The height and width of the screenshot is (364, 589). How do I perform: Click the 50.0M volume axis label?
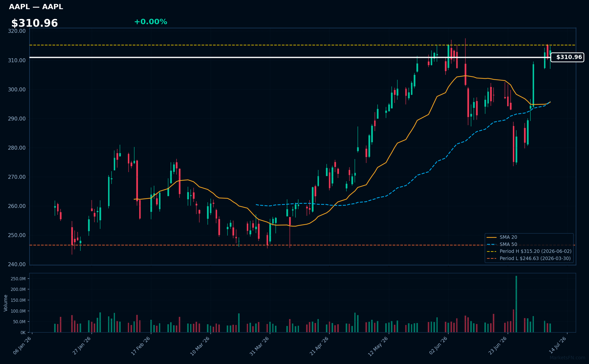(19, 322)
